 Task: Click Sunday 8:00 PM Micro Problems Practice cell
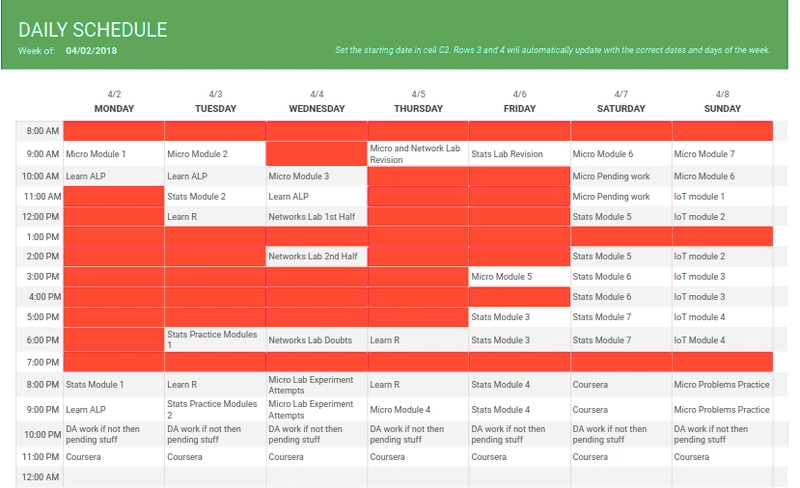(x=722, y=384)
